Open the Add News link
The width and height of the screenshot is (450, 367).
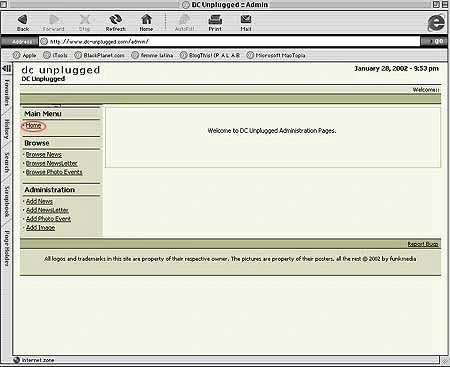tap(39, 201)
